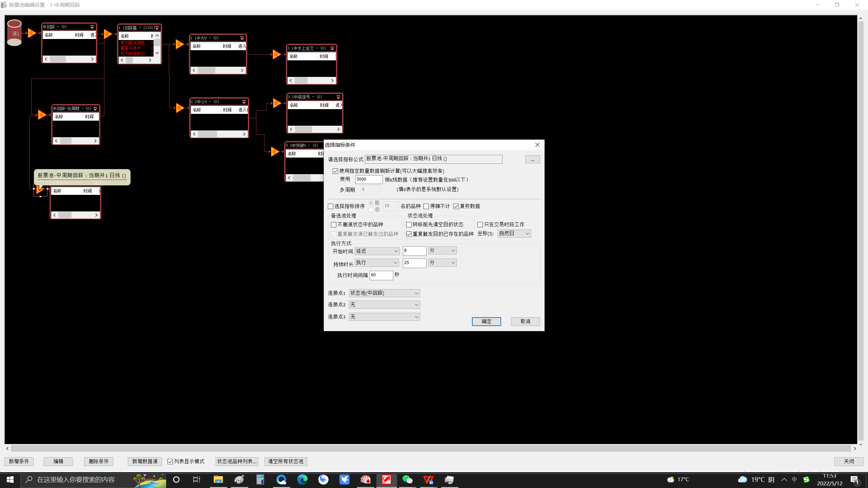Select 常州银河微电 row in 1.1回踩基 list
Screen dimensions: 868x488
(x=137, y=43)
